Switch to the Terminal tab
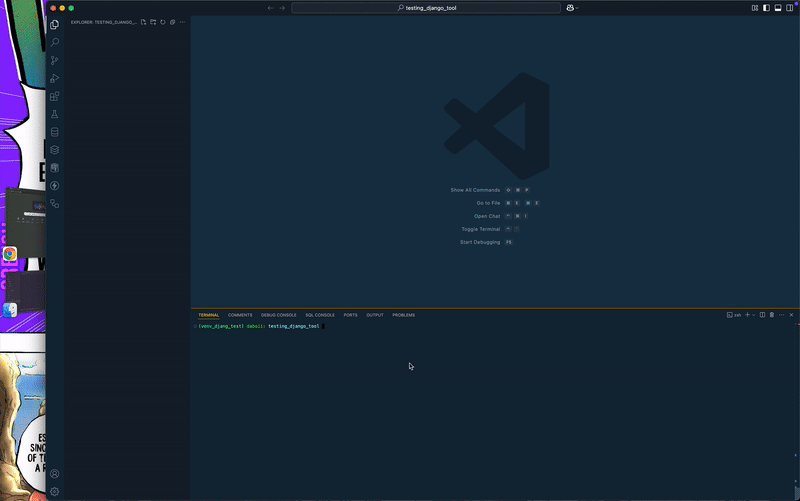 (208, 315)
